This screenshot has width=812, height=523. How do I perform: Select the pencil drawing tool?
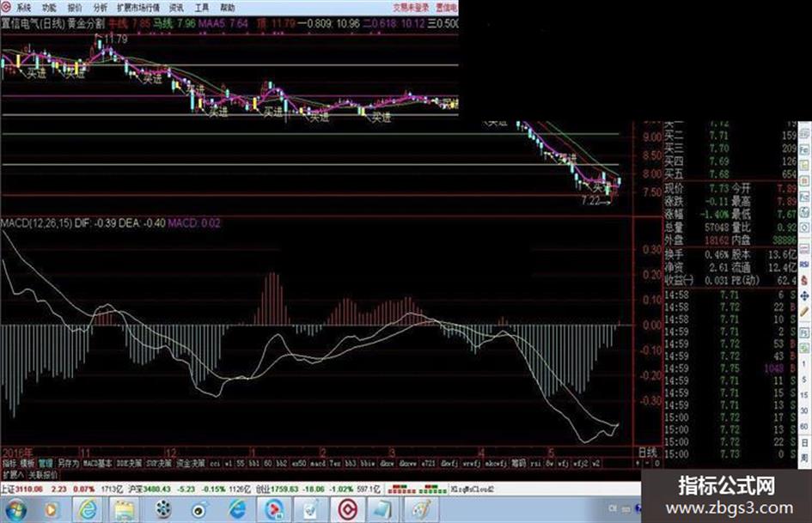[805, 312]
